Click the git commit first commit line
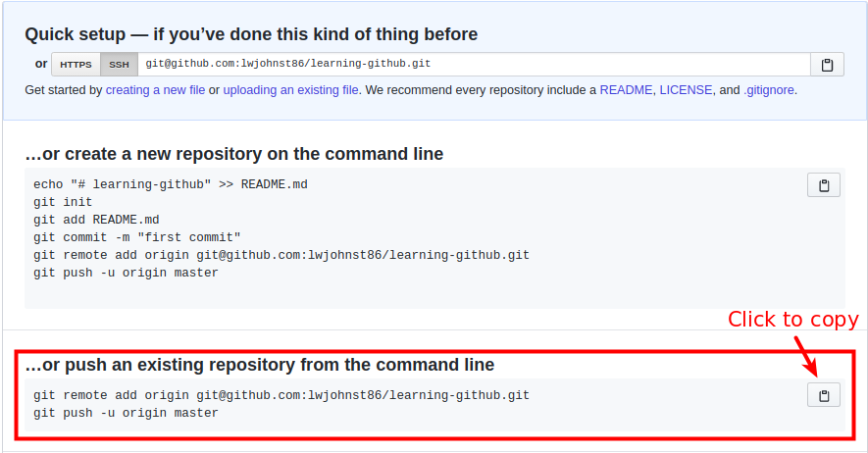The width and height of the screenshot is (868, 453). (136, 237)
